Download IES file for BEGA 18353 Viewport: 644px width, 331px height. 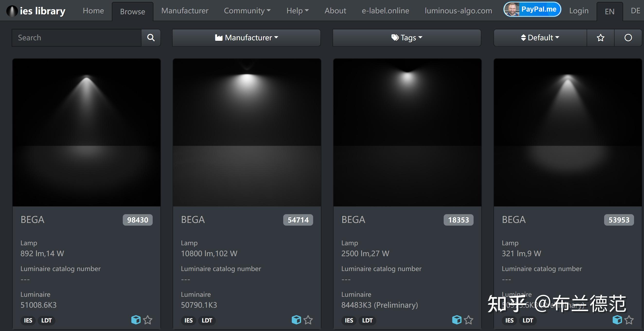[x=349, y=320]
